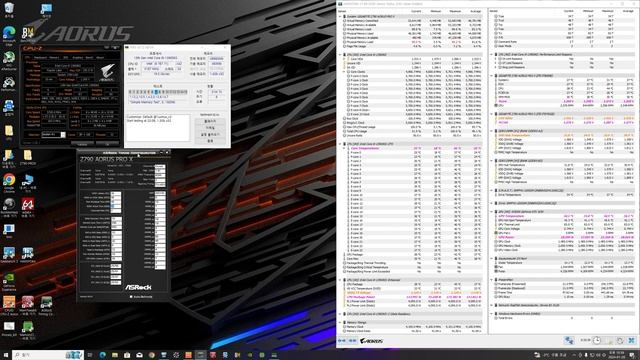The height and width of the screenshot is (360, 640).
Task: Open Chrome icon on the taskbar
Action: (x=151, y=355)
